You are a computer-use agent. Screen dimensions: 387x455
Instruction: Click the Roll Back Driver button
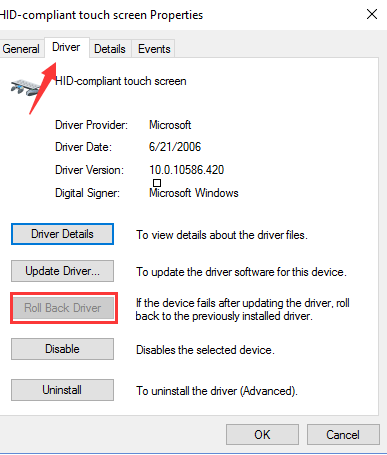(x=62, y=308)
